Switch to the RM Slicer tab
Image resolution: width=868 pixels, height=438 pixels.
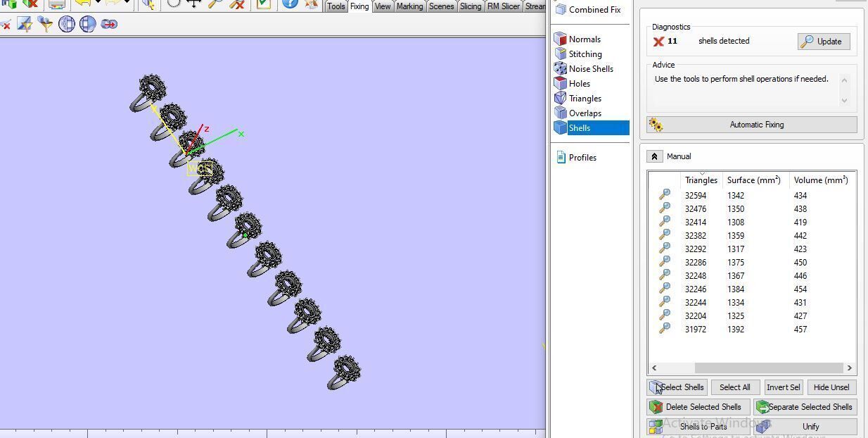coord(504,6)
